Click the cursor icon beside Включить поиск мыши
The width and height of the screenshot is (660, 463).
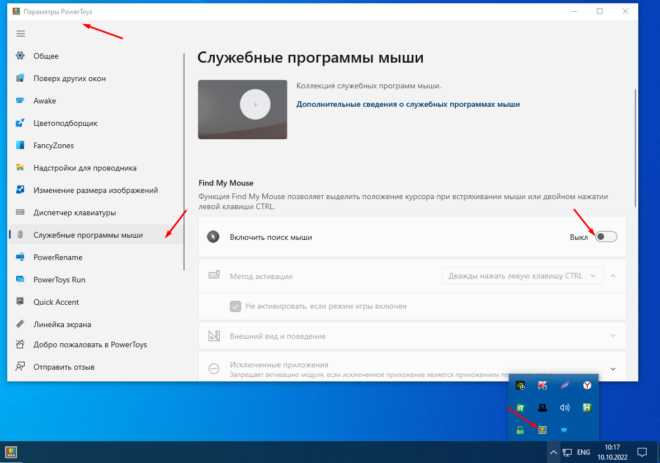213,237
